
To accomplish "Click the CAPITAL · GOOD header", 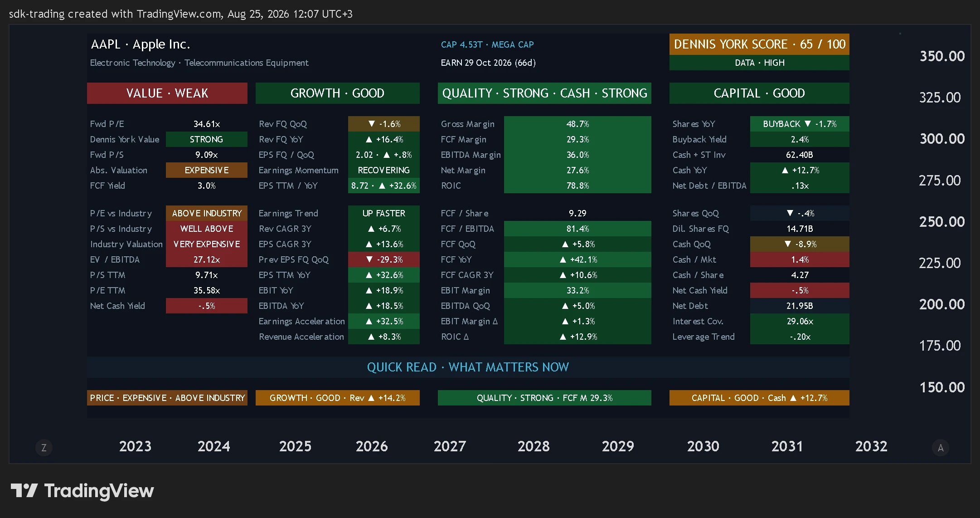I will [759, 93].
